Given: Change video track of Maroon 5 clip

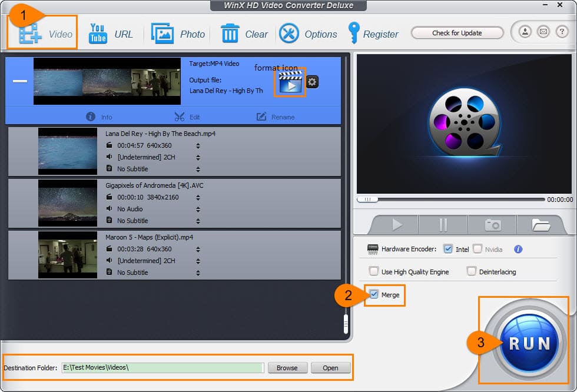Looking at the screenshot, I should pos(198,250).
